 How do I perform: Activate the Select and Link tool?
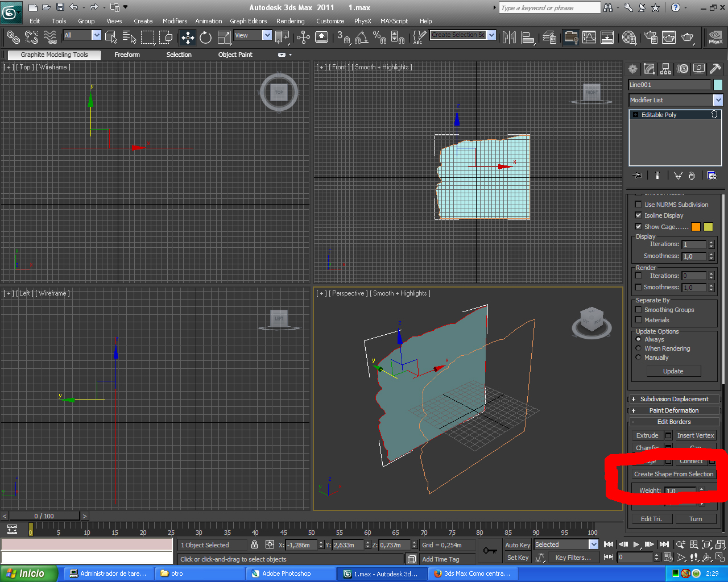point(13,38)
